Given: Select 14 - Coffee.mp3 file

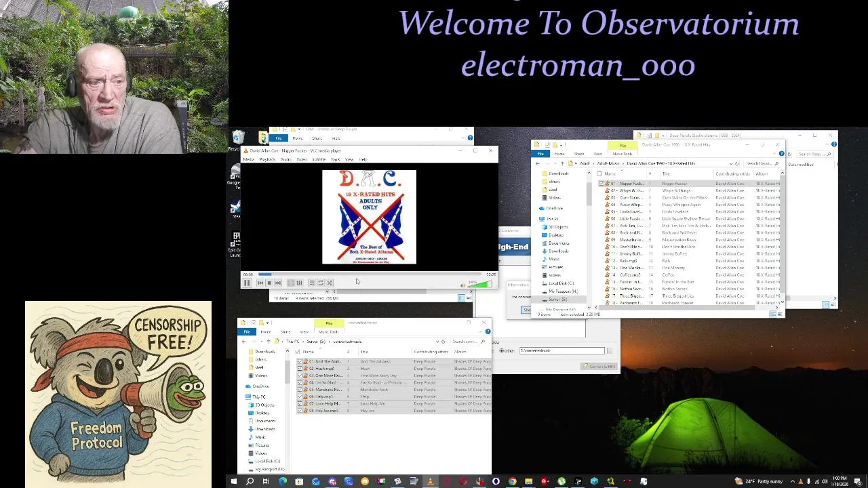Looking at the screenshot, I should click(629, 275).
